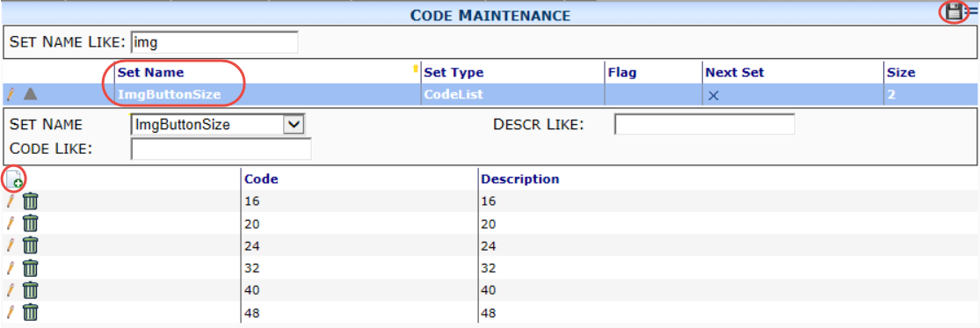Edit the code 40 row
Viewport: 980px width, 328px height.
pos(10,290)
